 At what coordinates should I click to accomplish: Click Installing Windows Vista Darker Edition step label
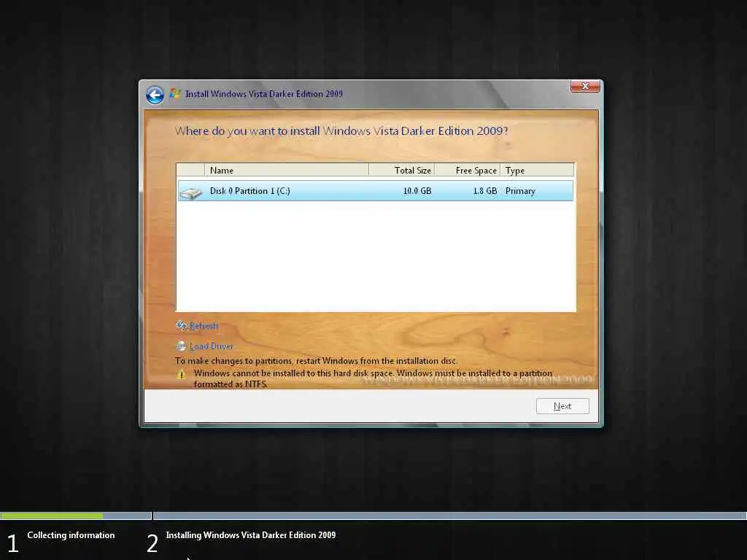[251, 535]
